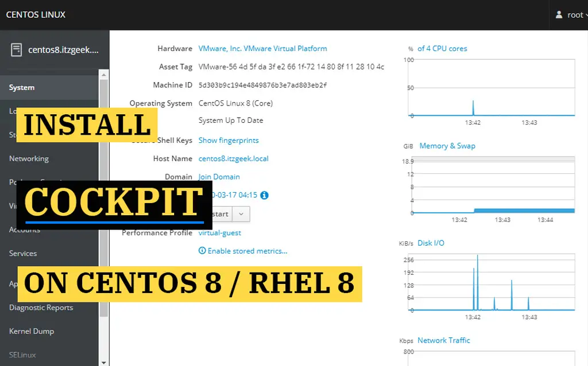This screenshot has width=588, height=366.
Task: Select Networking from the sidebar
Action: point(30,158)
